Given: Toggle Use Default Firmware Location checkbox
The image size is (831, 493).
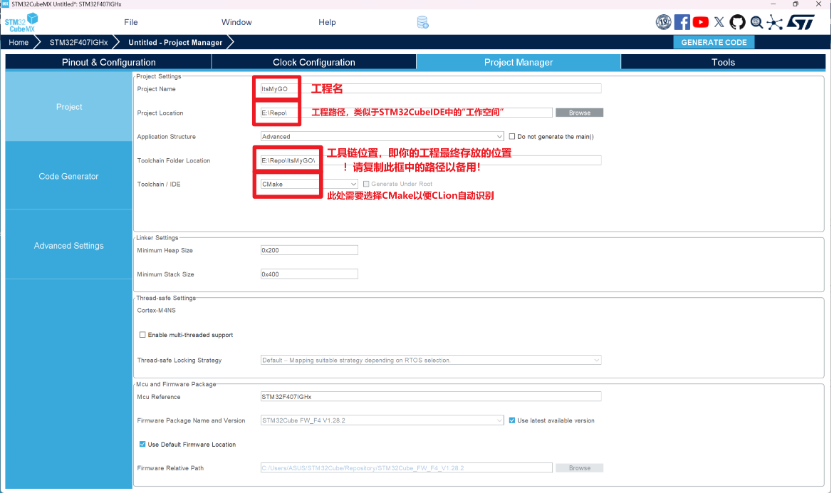Looking at the screenshot, I should click(142, 444).
